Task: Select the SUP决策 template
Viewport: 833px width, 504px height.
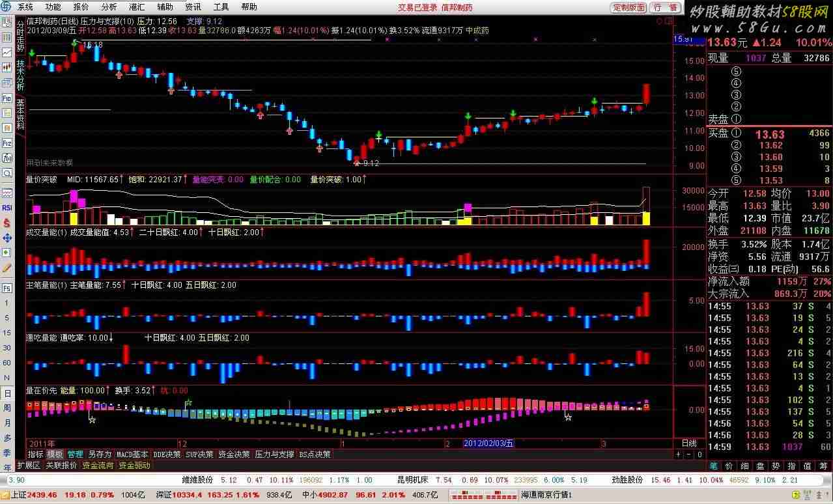Action: pos(199,455)
